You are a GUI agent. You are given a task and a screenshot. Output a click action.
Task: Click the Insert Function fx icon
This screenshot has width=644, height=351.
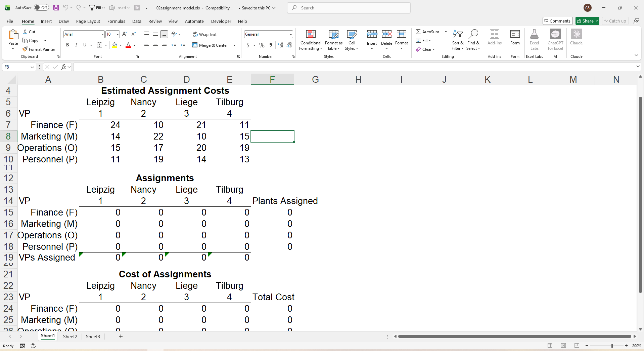(x=63, y=67)
